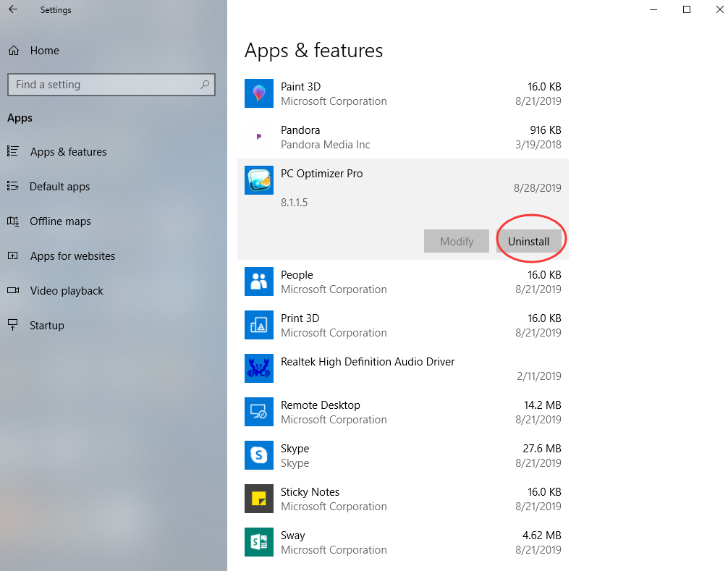Go to Home label in sidebar
This screenshot has width=728, height=571.
pyautogui.click(x=45, y=51)
